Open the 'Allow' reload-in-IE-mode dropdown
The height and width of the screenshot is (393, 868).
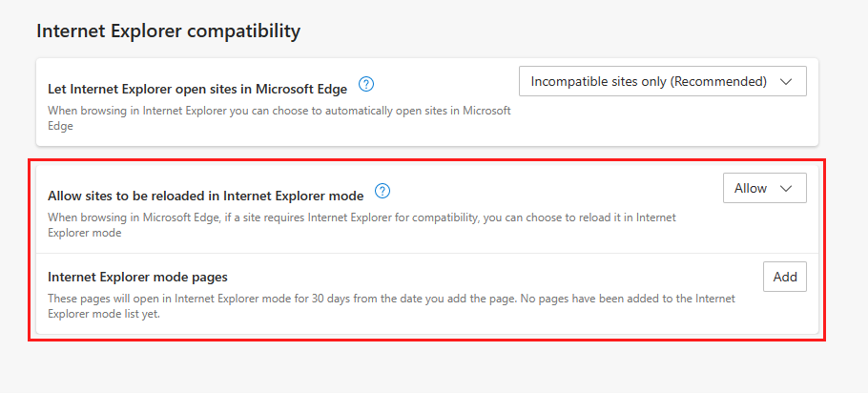pos(764,188)
